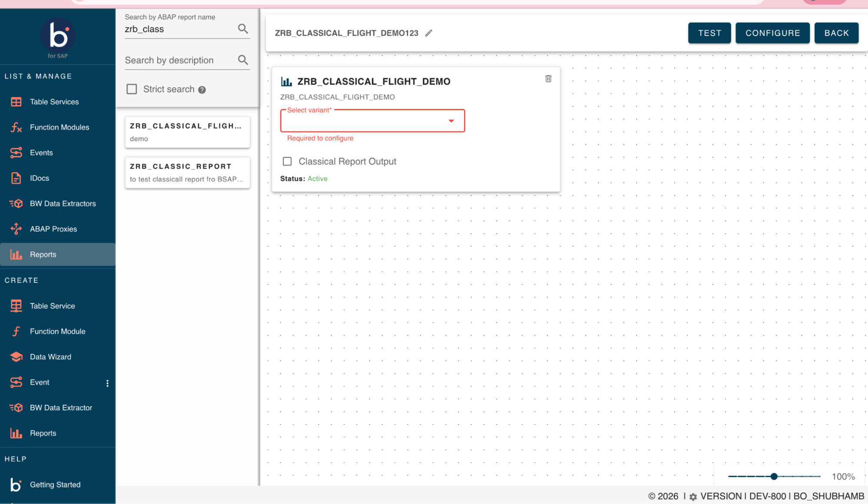Viewport: 868px width, 504px height.
Task: Tick the Classical Report Output checkbox
Action: point(287,162)
